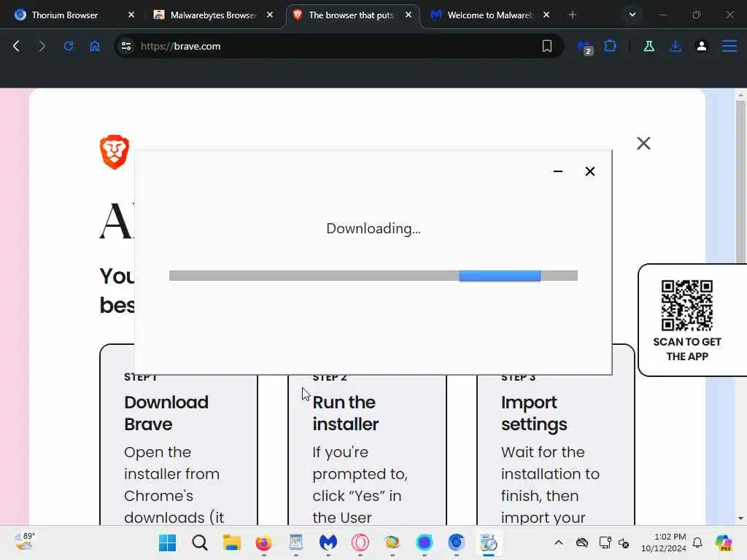This screenshot has width=747, height=560.
Task: Click the scrollbar down arrow
Action: click(740, 518)
